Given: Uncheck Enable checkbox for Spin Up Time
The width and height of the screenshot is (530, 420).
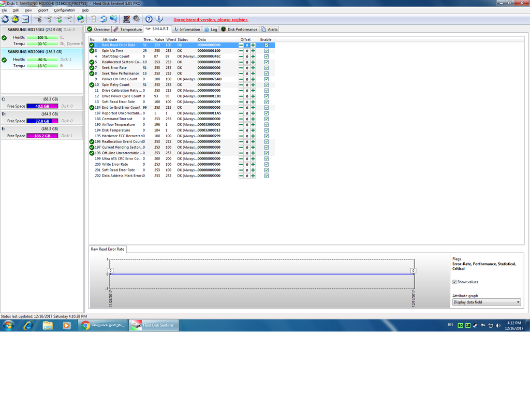Looking at the screenshot, I should (267, 51).
